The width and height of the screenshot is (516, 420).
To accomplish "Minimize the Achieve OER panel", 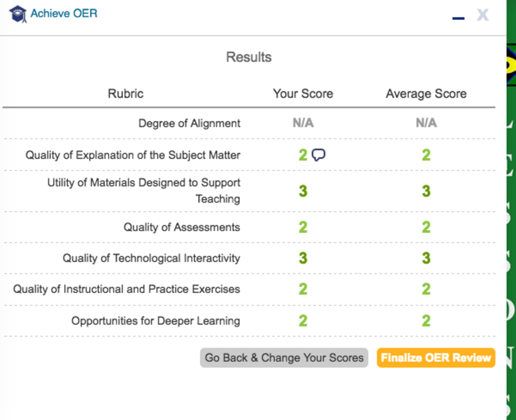I will pyautogui.click(x=458, y=18).
